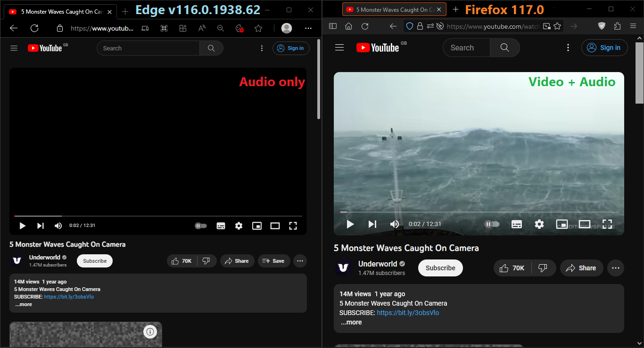This screenshot has height=348, width=644.
Task: Open a new tab in Firefox
Action: 455,9
